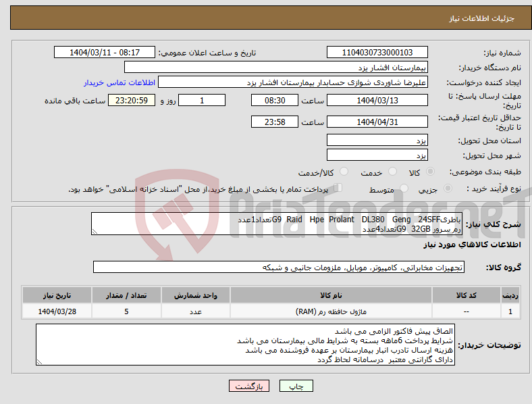
Task: Select the خدمت radio button
Action: [392, 172]
